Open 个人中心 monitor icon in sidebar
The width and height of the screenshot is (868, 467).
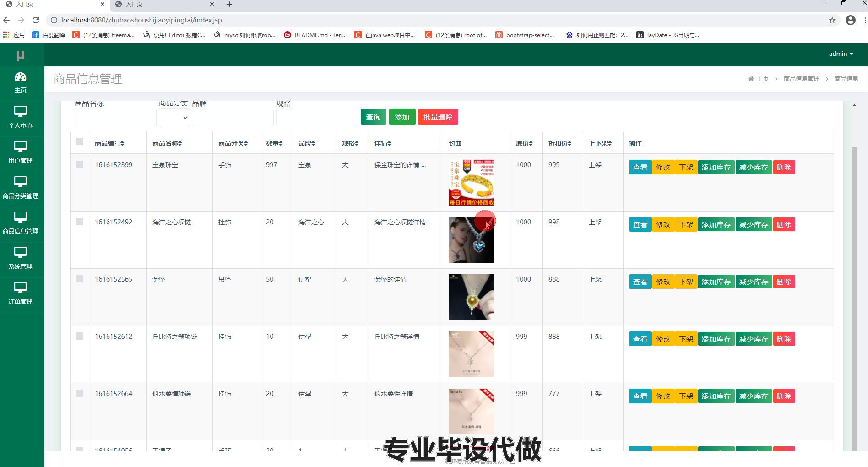click(21, 111)
